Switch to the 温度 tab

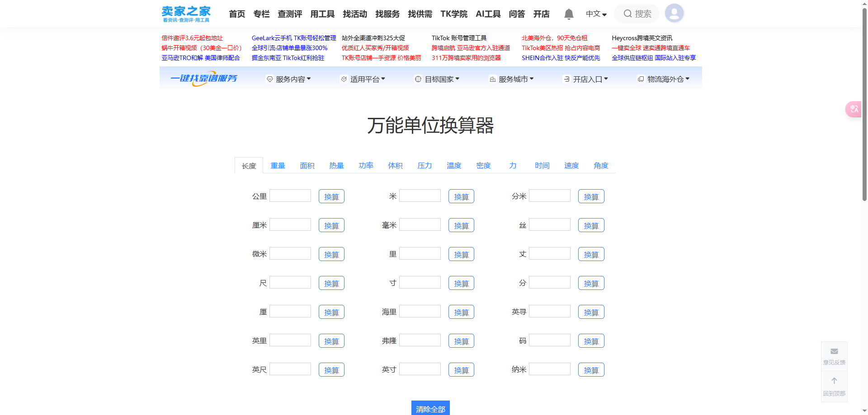pos(454,165)
